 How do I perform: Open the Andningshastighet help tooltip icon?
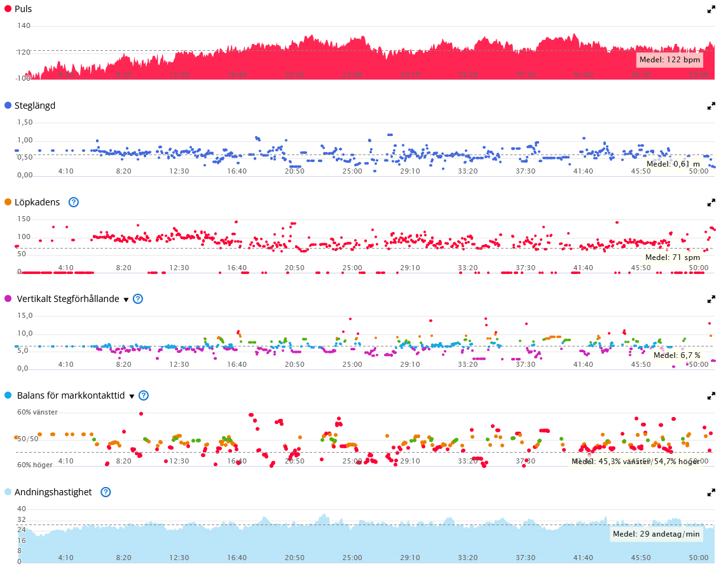coord(106,492)
